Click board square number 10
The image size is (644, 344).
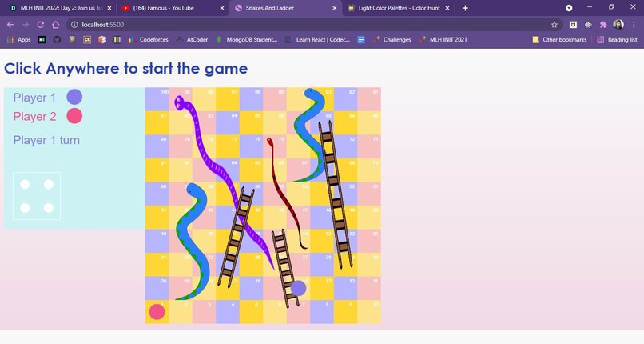point(369,311)
